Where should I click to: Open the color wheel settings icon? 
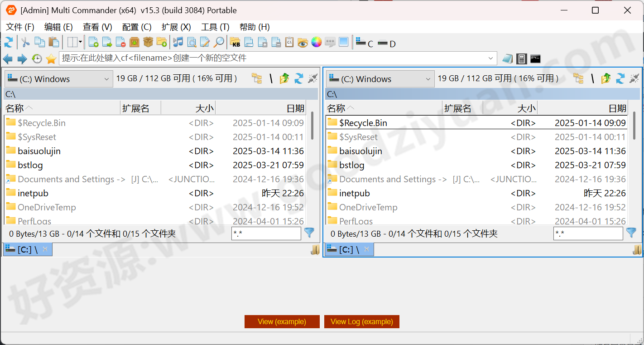(316, 42)
